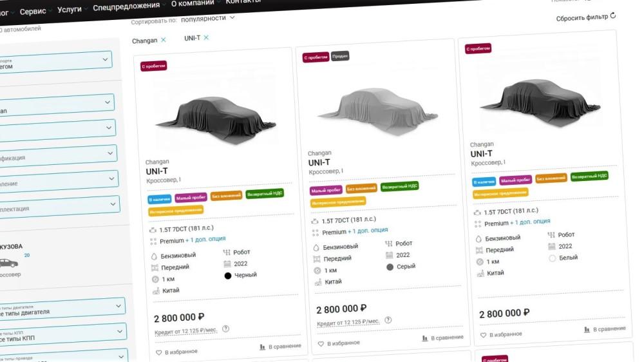Click '+ 1 доп. опция' link on black car
Viewport: 644px width, 362px height.
click(206, 240)
